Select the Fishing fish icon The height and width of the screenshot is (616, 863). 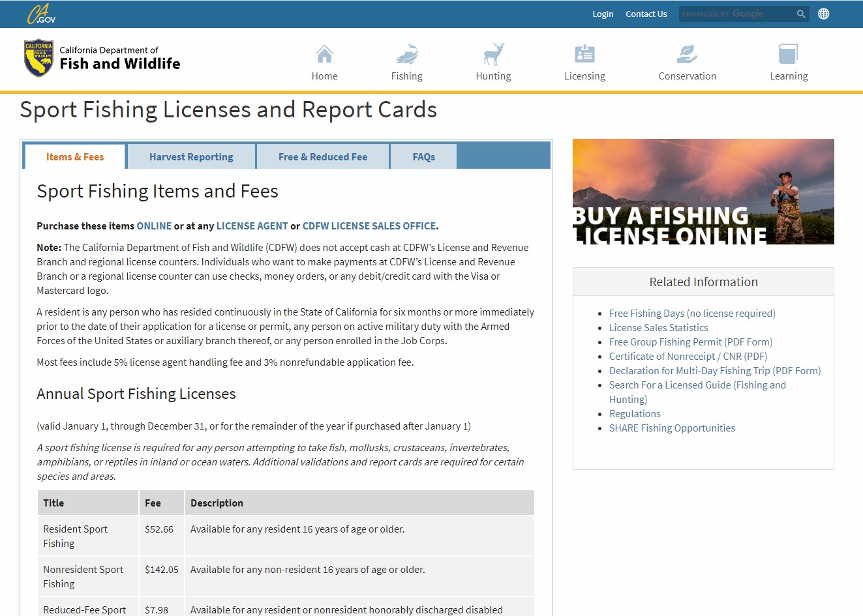click(x=406, y=54)
